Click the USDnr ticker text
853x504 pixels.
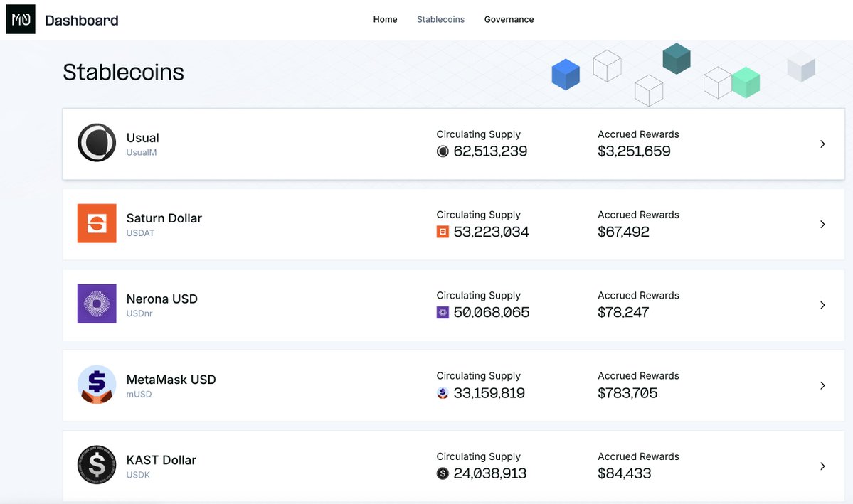coord(139,313)
